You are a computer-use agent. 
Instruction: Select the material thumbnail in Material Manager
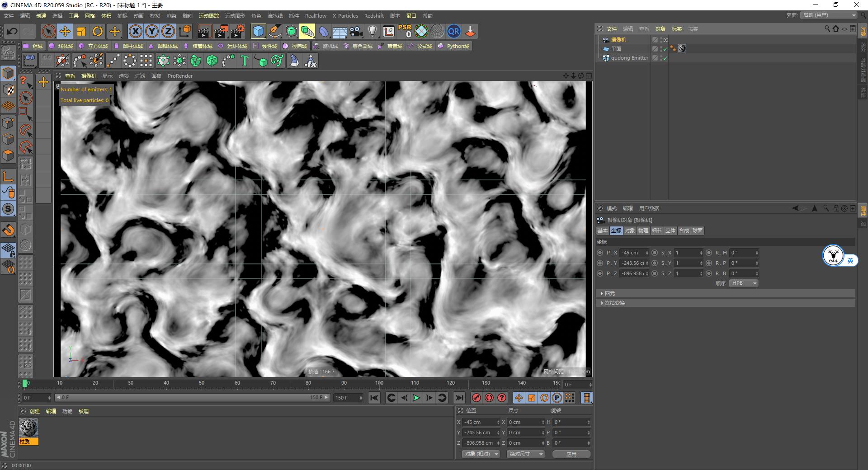tap(29, 427)
